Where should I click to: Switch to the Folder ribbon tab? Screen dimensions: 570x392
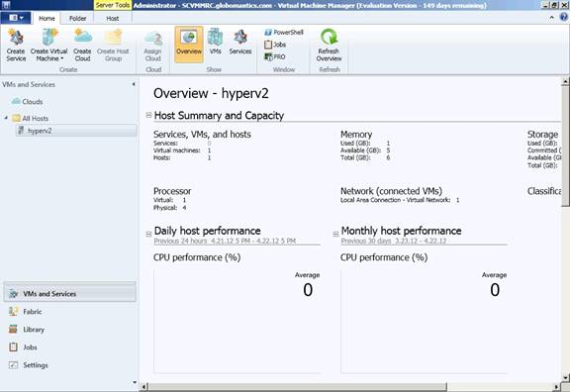77,18
